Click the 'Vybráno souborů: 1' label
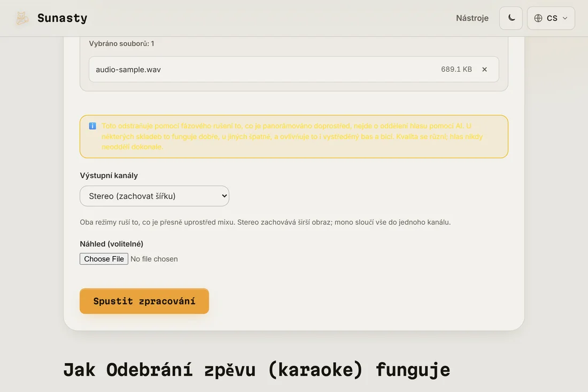588x392 pixels. [121, 43]
